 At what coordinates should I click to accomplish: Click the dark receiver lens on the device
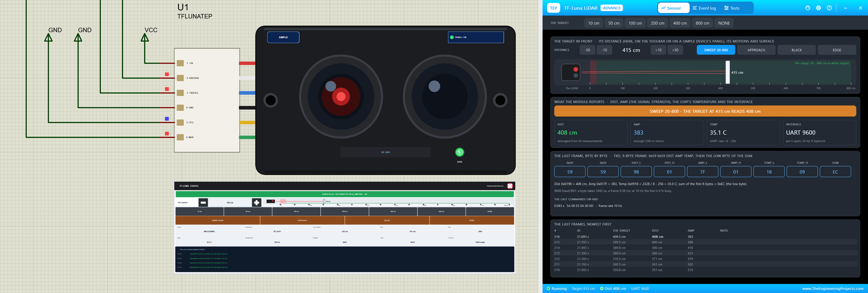point(444,97)
